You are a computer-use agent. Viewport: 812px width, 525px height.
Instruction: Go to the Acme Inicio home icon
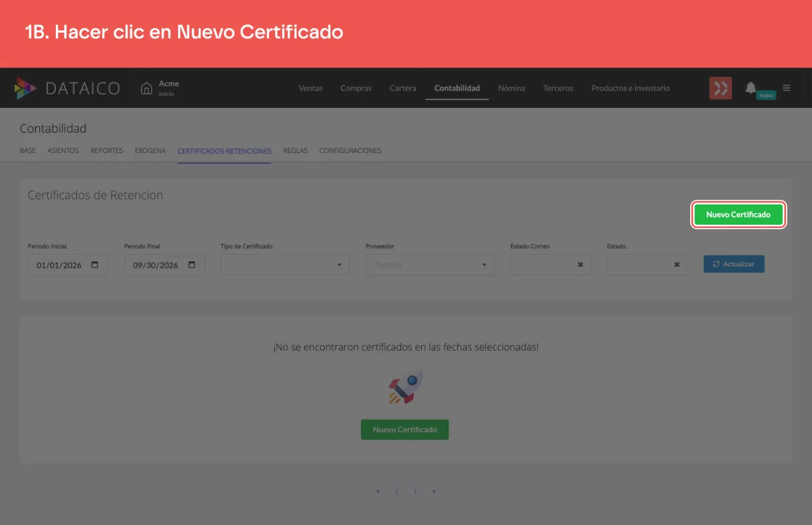point(147,88)
